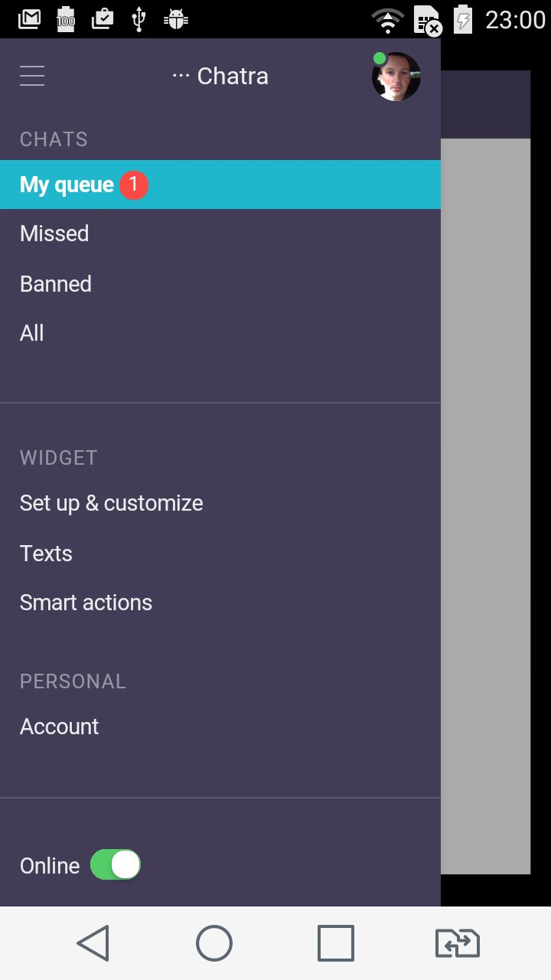Tap the screen switch icon in navigation bar
Image resolution: width=551 pixels, height=980 pixels.
458,942
